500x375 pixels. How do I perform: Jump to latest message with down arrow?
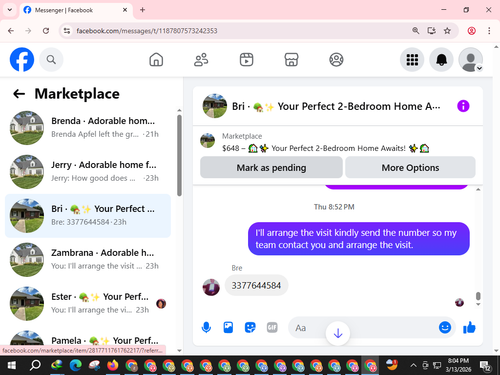click(x=338, y=333)
